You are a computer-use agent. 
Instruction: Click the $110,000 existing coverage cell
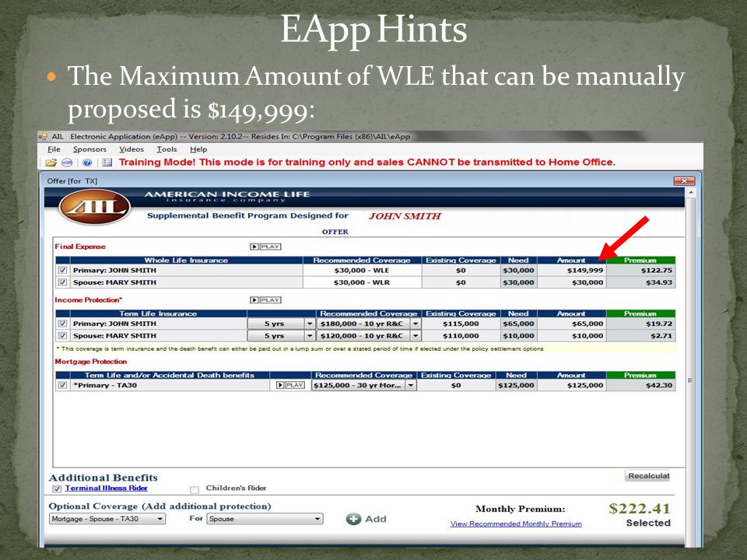[461, 336]
